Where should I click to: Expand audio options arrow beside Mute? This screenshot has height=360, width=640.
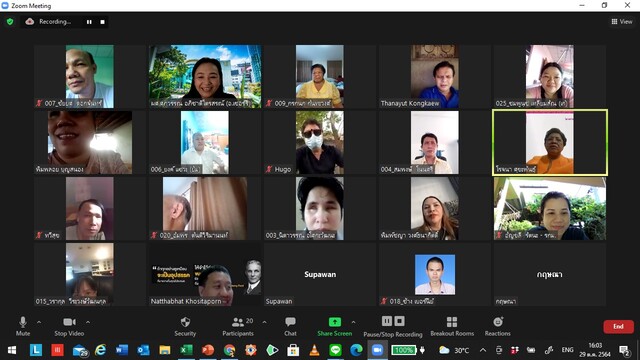tap(39, 322)
